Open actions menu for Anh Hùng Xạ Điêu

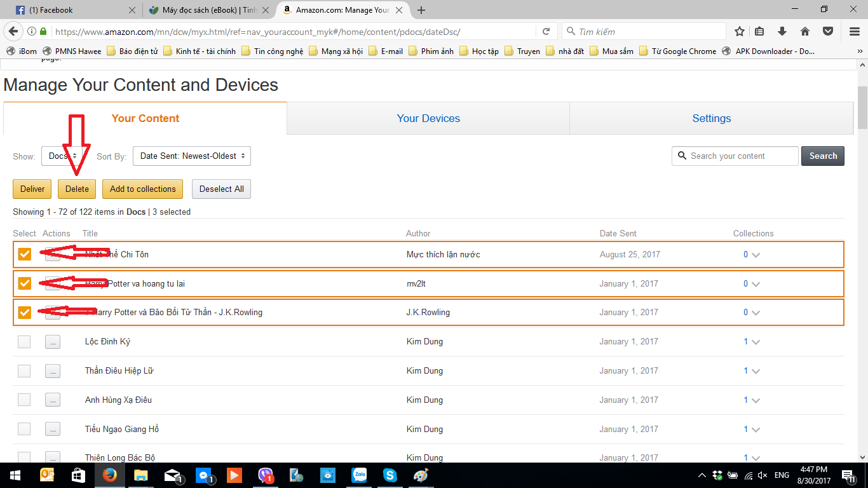point(53,400)
